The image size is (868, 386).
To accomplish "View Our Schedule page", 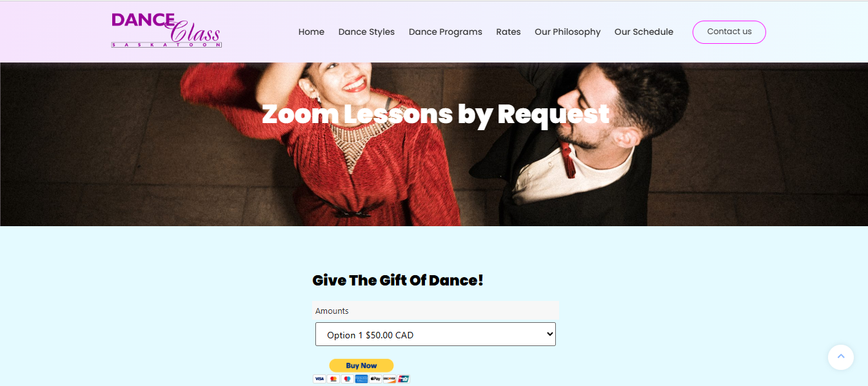I will click(x=644, y=32).
